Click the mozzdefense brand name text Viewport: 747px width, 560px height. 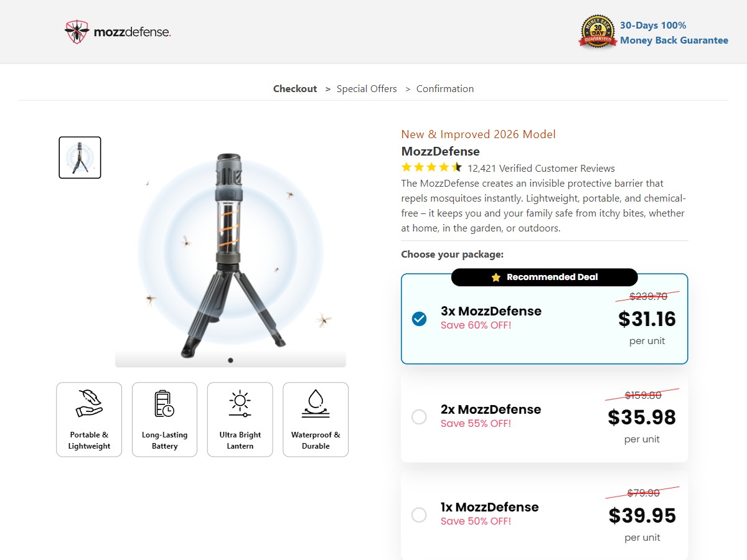point(132,32)
